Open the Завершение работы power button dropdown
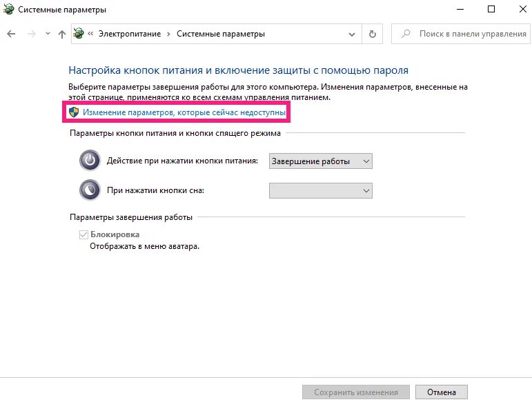 pyautogui.click(x=321, y=161)
